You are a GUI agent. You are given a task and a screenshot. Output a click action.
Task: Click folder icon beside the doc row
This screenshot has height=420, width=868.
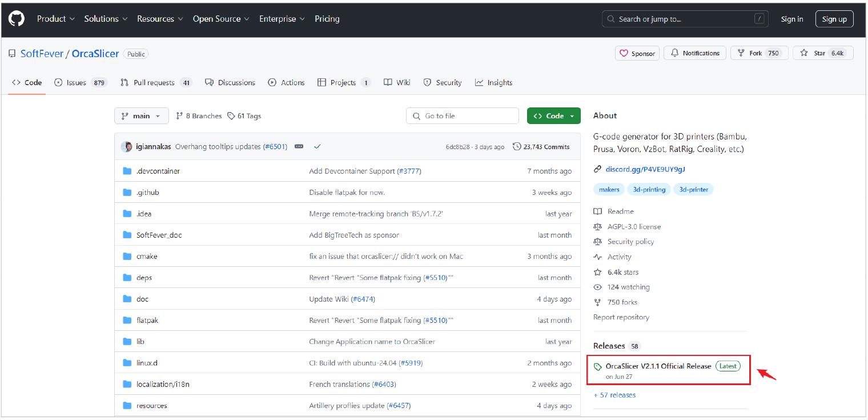coord(127,299)
